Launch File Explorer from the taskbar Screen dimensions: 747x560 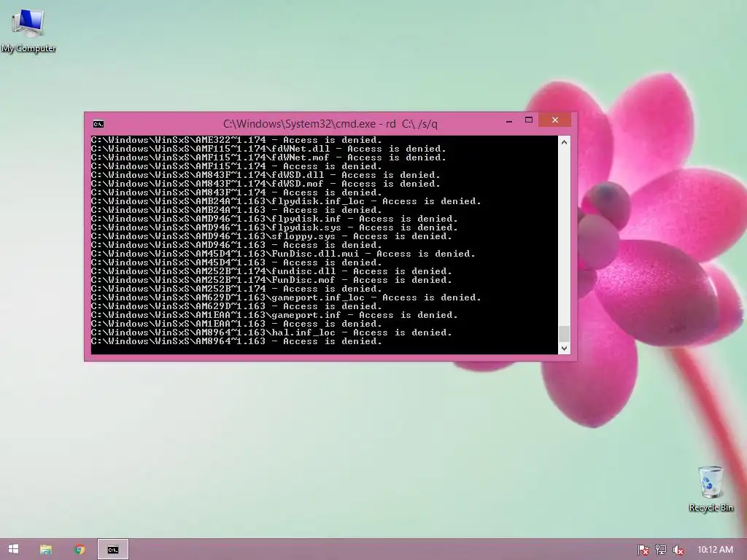[46, 550]
